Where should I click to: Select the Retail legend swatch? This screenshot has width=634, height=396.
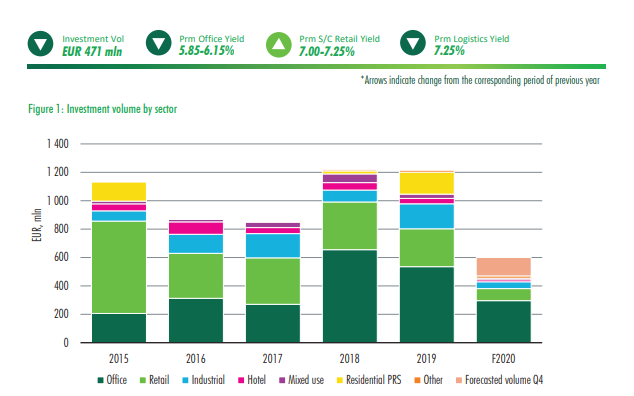tap(143, 380)
